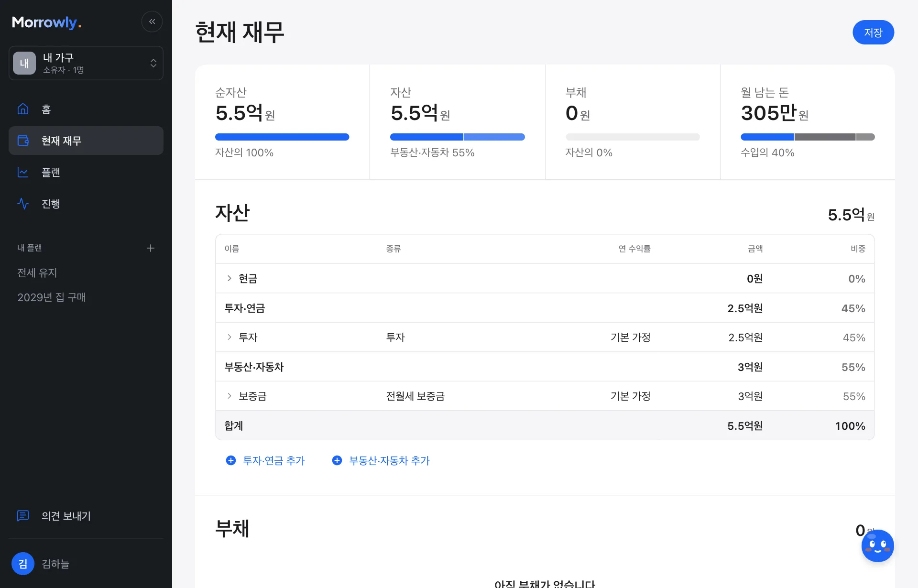This screenshot has width=918, height=588.
Task: Click the pulse icon next to 진행
Action: pos(23,204)
